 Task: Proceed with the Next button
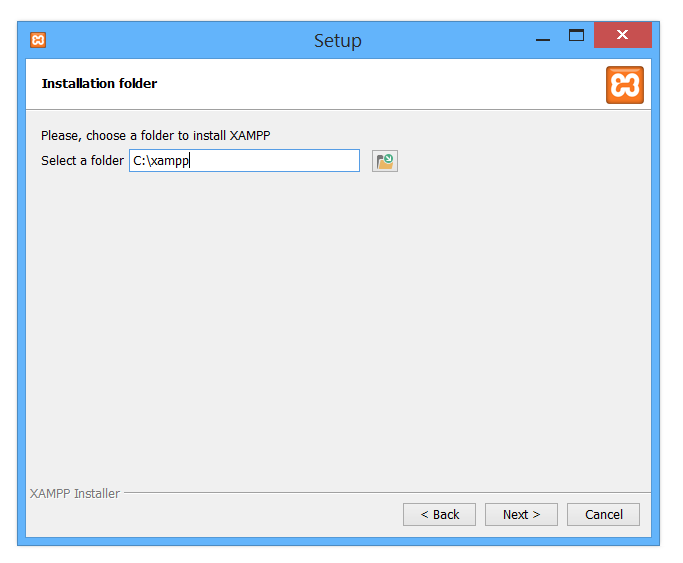point(521,515)
